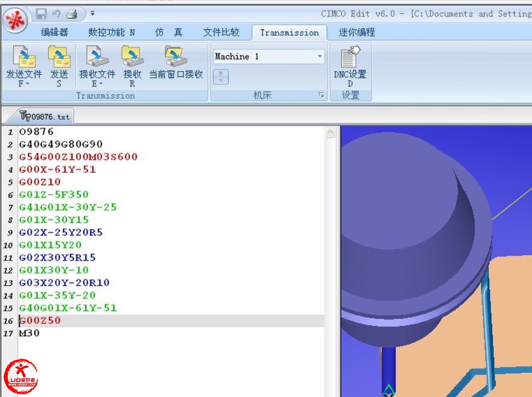Switch to the 编辑器 tab
532x397 pixels.
pyautogui.click(x=54, y=32)
